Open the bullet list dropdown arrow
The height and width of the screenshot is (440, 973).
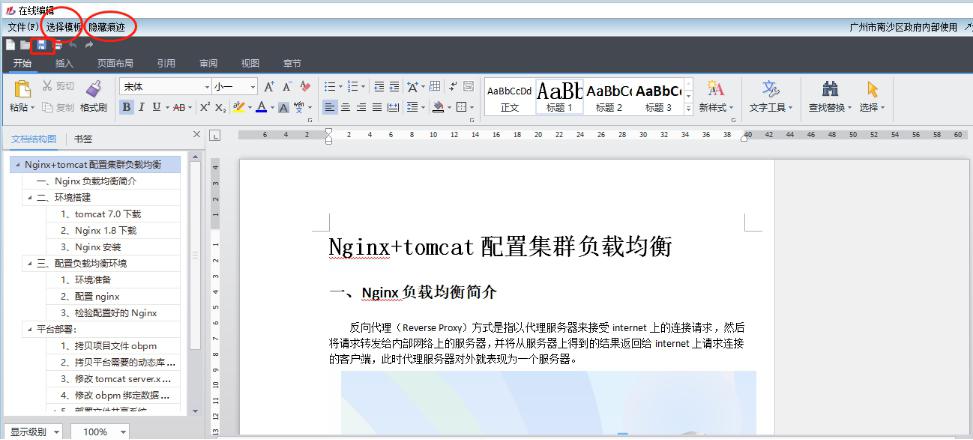(x=340, y=87)
